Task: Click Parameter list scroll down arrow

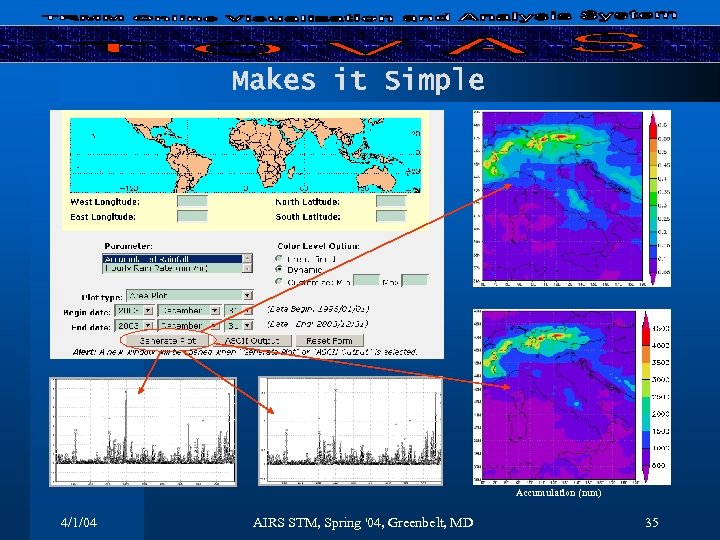Action: pos(248,269)
